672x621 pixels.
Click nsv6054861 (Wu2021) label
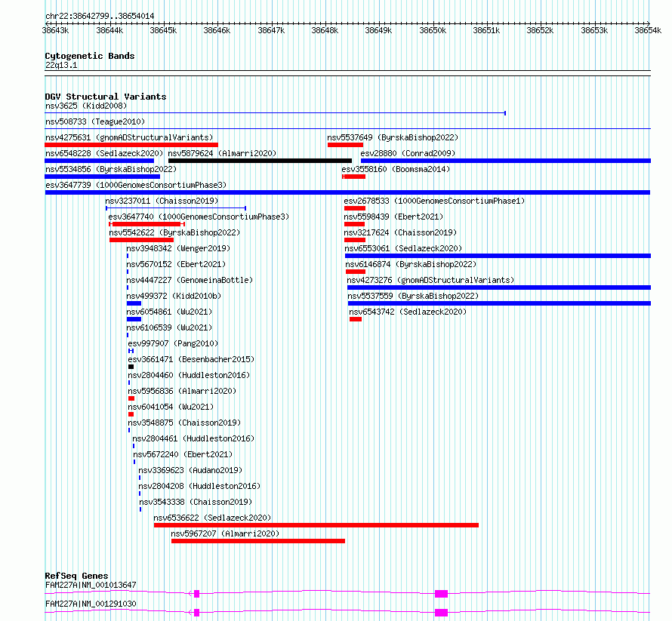[169, 312]
